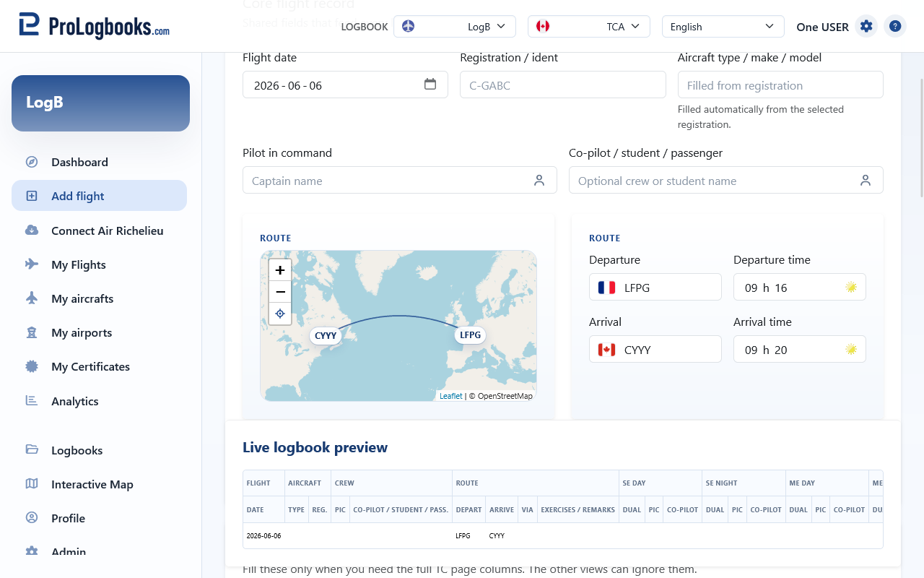Click the Registration / ident input field
Screen dimensions: 924x578
[x=563, y=85]
